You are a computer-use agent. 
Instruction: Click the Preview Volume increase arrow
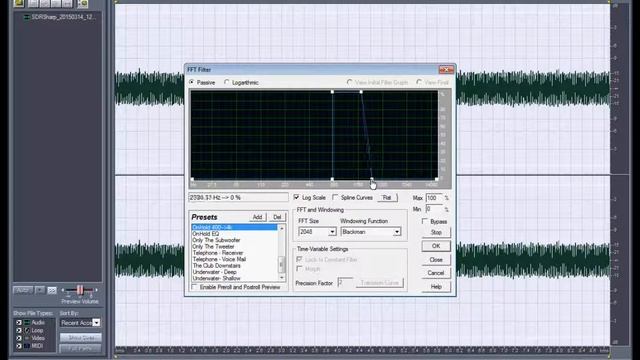tap(96, 290)
